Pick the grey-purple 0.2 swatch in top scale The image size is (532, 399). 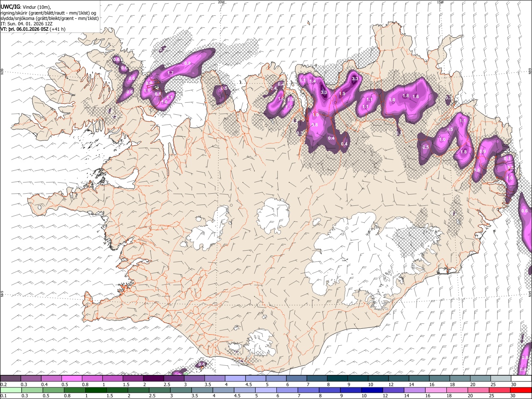point(10,379)
